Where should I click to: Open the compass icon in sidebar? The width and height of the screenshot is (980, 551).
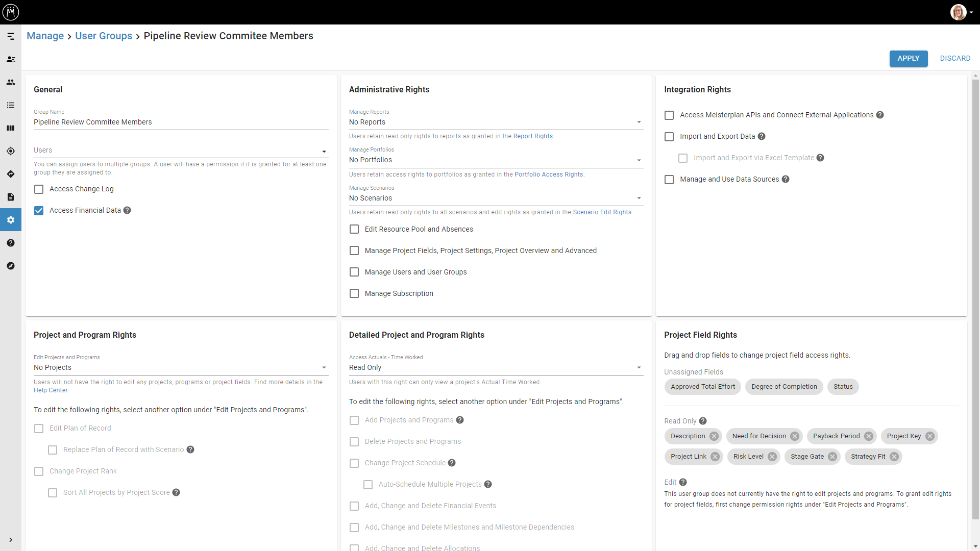coord(11,266)
